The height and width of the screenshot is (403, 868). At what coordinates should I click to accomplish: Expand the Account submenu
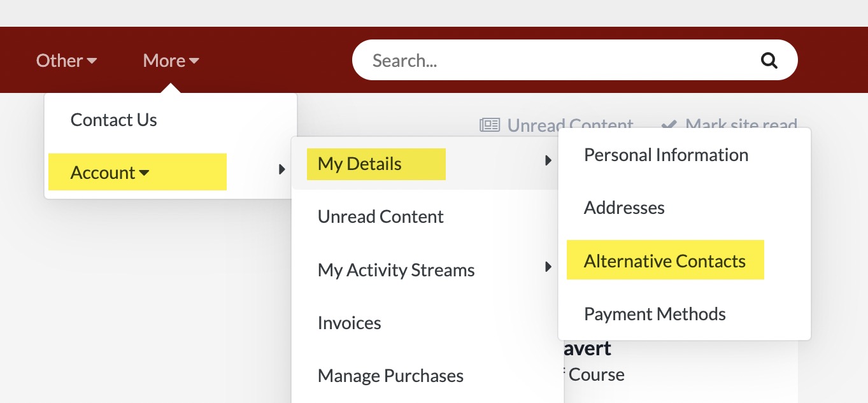(110, 173)
